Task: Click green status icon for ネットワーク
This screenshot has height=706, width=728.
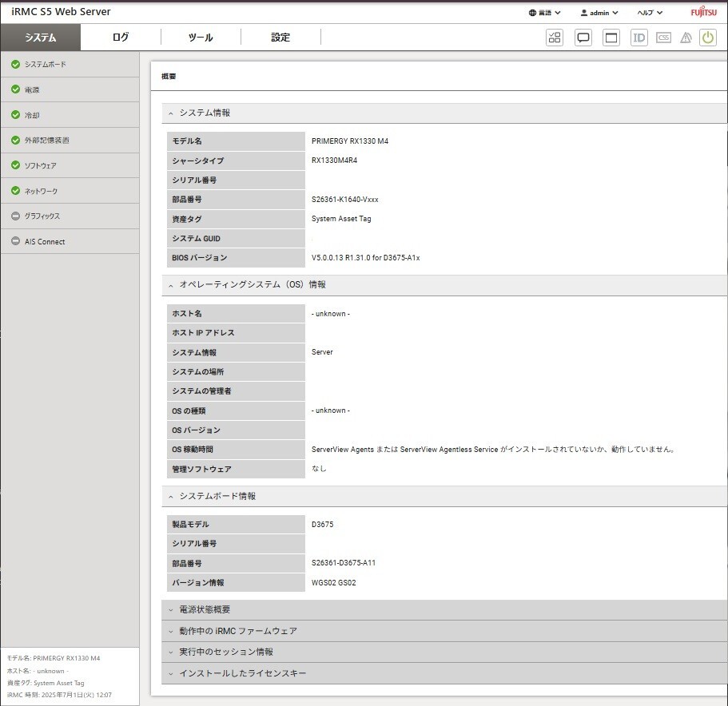Action: 15,190
